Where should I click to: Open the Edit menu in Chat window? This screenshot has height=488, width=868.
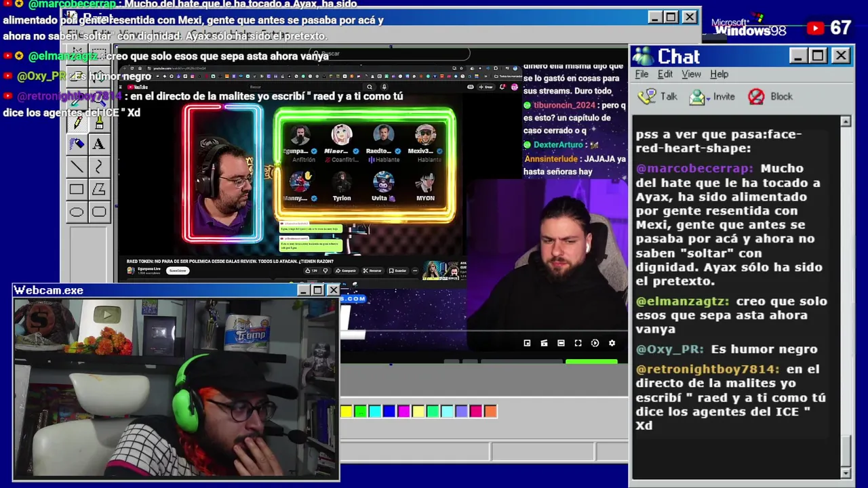coord(665,74)
